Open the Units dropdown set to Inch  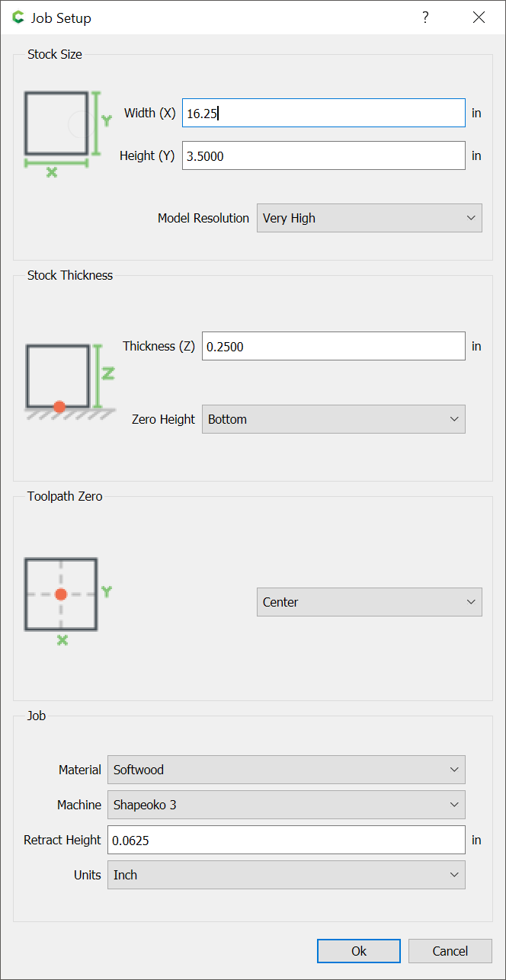287,875
